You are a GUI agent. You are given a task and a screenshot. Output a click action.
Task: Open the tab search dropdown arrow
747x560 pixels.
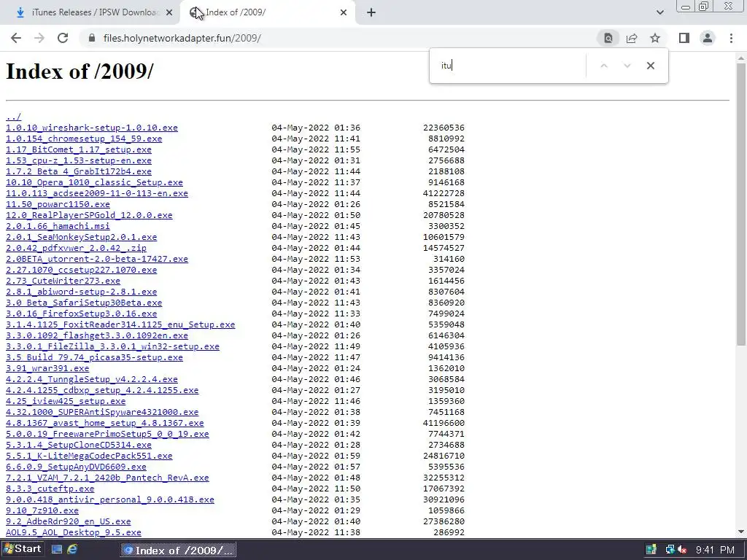[x=659, y=12]
